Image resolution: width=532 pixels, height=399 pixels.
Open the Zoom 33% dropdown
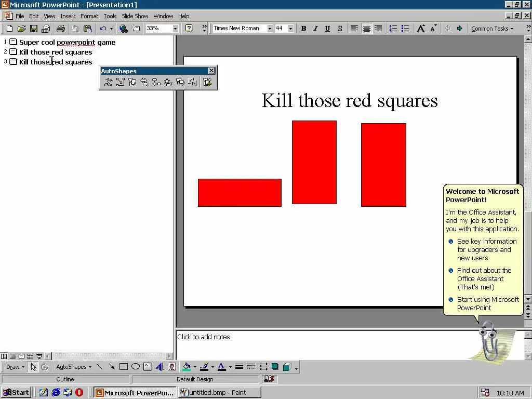click(175, 29)
